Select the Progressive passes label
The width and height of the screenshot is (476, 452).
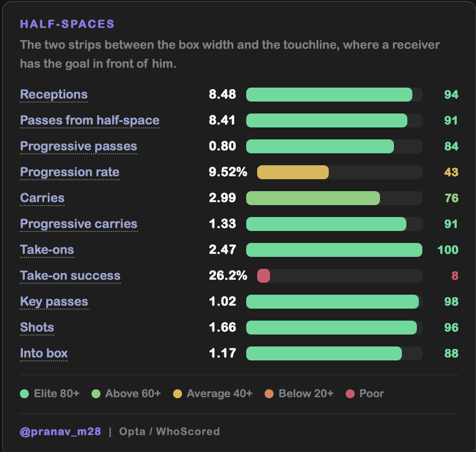tap(78, 146)
